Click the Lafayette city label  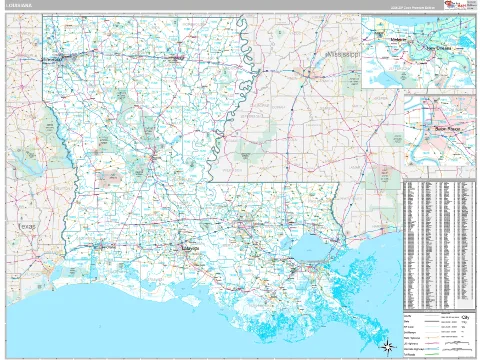point(190,248)
